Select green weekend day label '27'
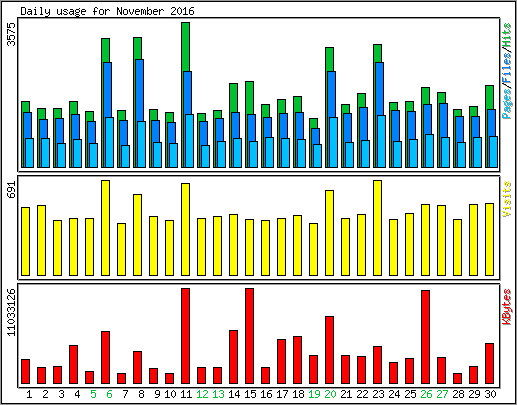 (x=442, y=394)
